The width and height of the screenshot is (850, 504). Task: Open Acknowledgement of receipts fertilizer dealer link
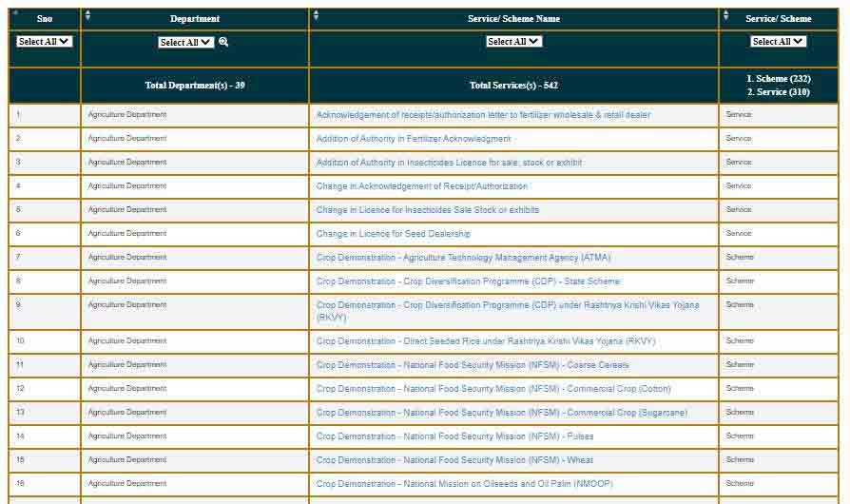483,115
